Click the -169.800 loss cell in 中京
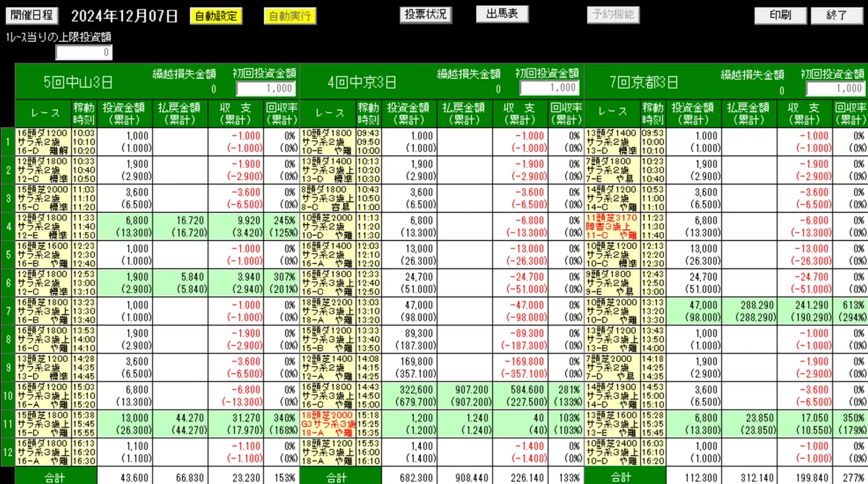The image size is (868, 484). coord(521,367)
